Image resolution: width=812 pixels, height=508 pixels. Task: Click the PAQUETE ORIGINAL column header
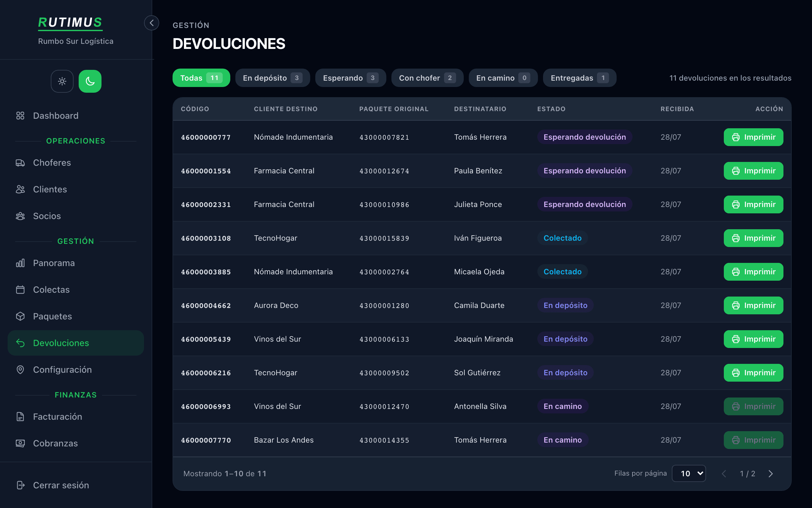(x=394, y=109)
